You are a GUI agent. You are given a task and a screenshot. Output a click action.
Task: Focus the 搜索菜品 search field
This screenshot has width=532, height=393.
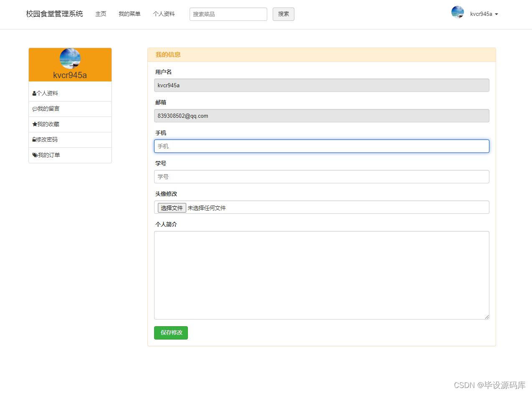pyautogui.click(x=228, y=14)
